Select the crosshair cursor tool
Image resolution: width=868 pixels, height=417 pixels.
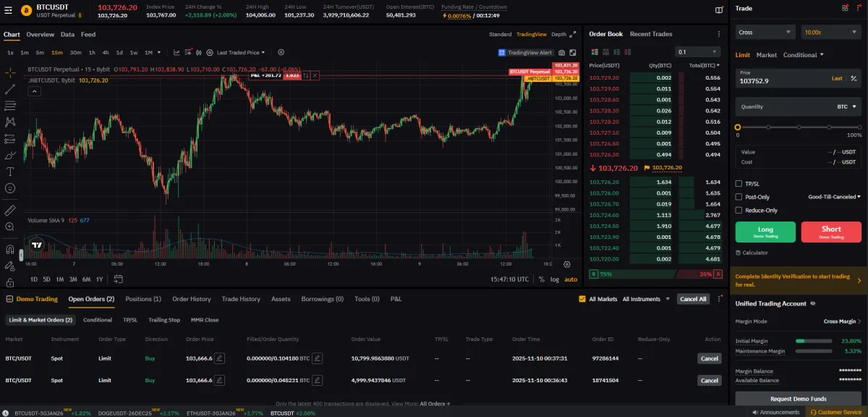click(x=10, y=73)
